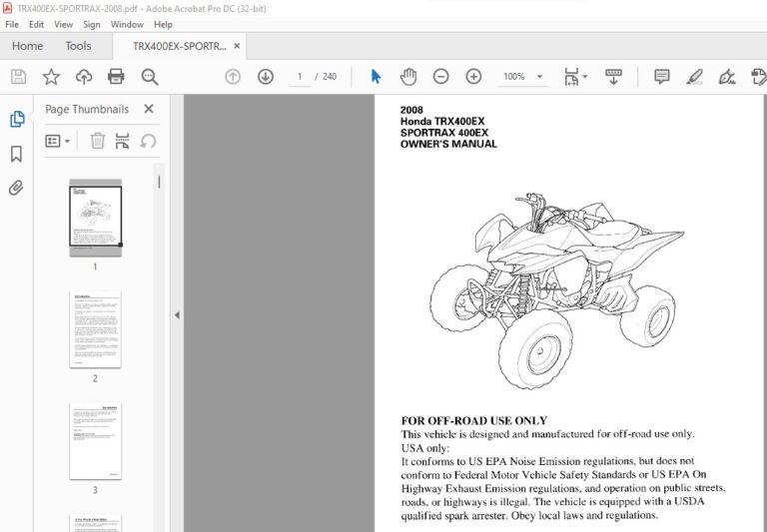Open the View menu
The image size is (767, 532).
[64, 24]
